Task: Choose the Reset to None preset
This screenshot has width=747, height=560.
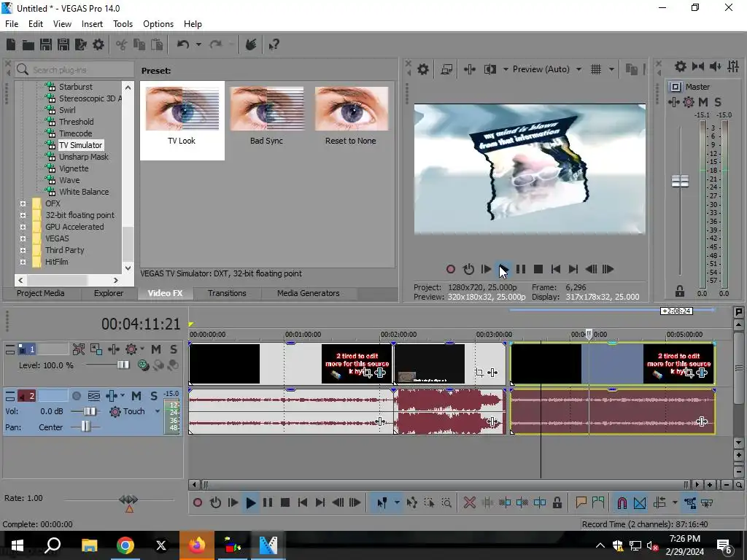Action: (351, 116)
